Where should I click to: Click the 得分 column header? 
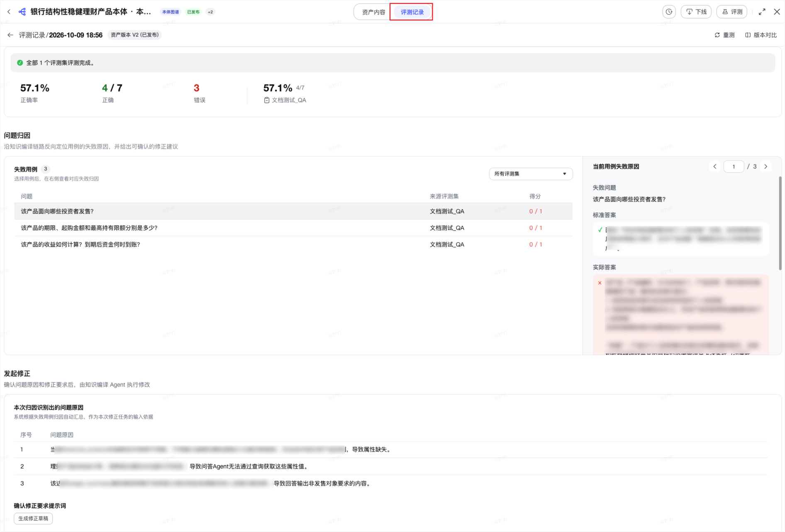click(535, 196)
